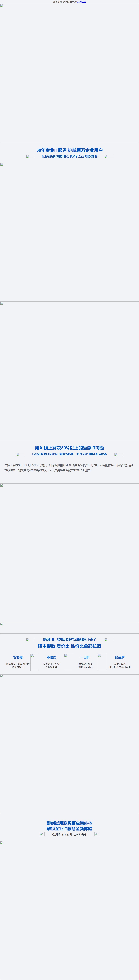Select heading 即刻试用联想百应智能体
The width and height of the screenshot is (139, 980).
(69, 823)
